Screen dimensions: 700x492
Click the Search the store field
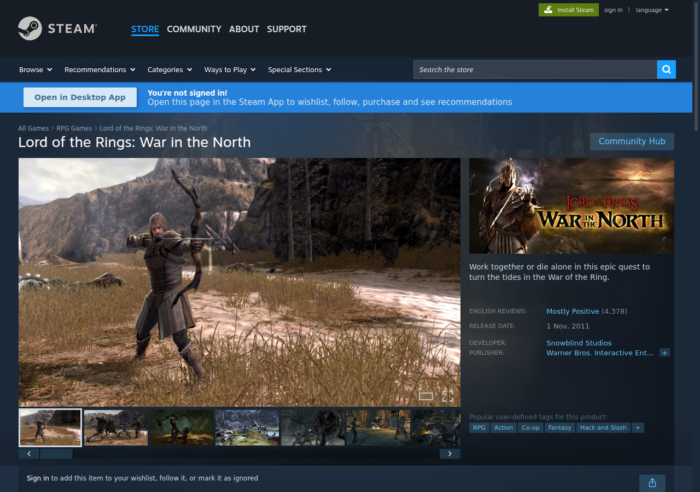coord(535,70)
